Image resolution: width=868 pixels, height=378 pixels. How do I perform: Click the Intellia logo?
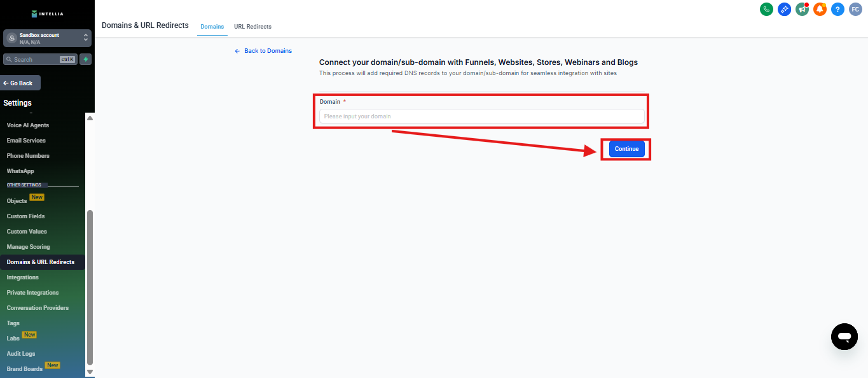coord(47,13)
